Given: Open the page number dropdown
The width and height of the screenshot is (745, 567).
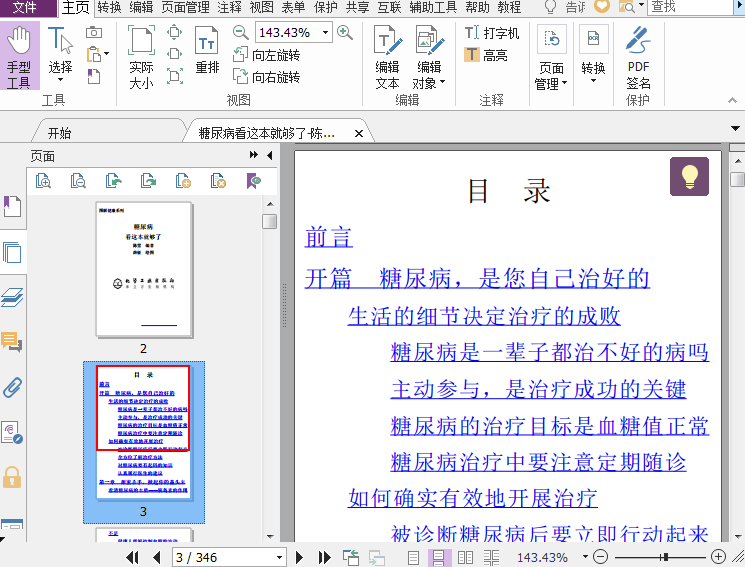Looking at the screenshot, I should (279, 557).
